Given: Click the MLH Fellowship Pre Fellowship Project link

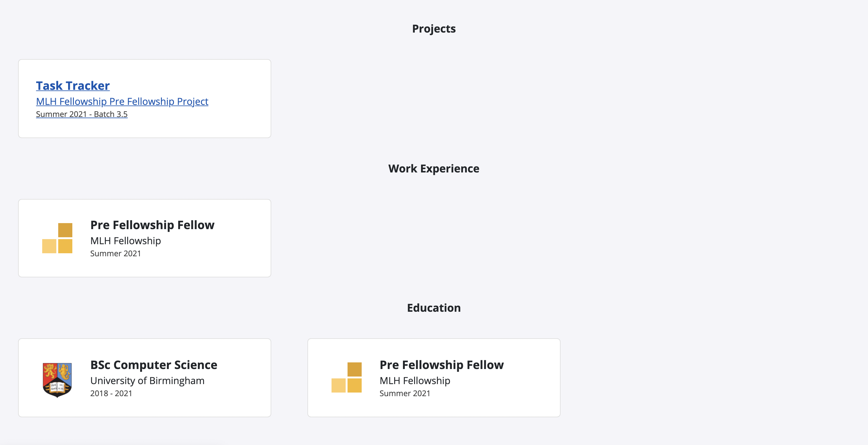Looking at the screenshot, I should click(122, 102).
